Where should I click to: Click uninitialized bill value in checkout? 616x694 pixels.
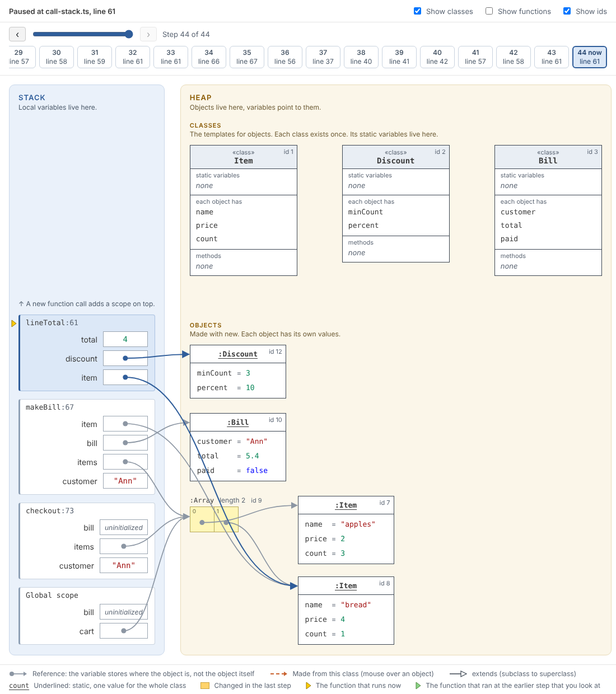124,527
